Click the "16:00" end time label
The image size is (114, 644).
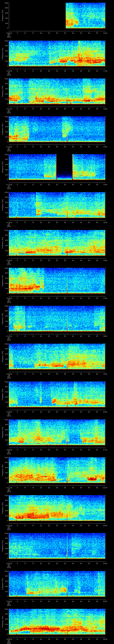point(105,260)
